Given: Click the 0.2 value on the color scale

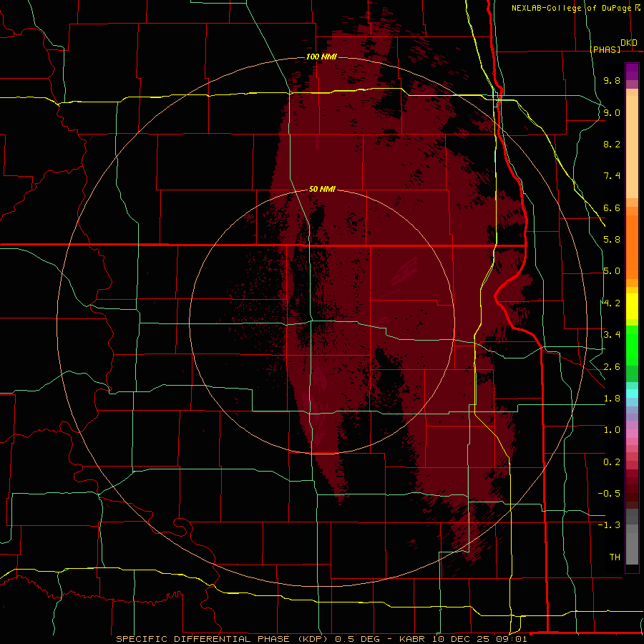Looking at the screenshot, I should (612, 462).
